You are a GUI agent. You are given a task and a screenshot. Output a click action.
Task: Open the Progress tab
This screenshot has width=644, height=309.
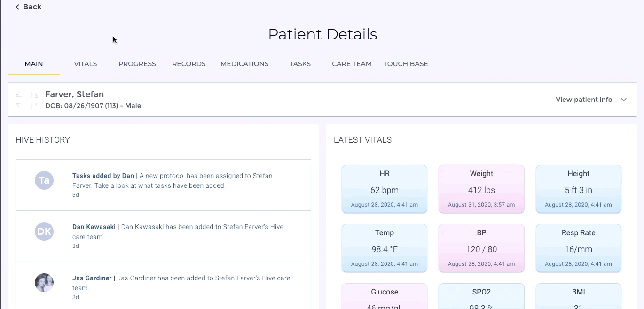pyautogui.click(x=137, y=64)
